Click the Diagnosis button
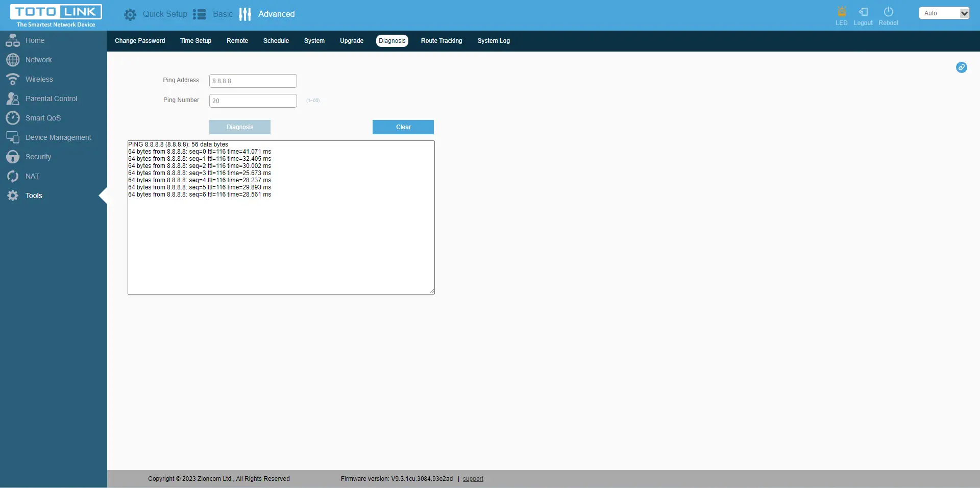 coord(239,127)
